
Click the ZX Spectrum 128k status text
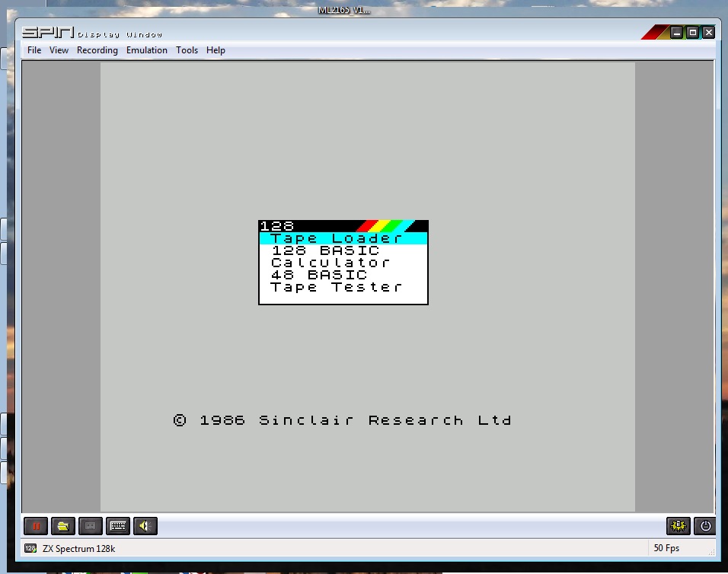[x=79, y=548]
